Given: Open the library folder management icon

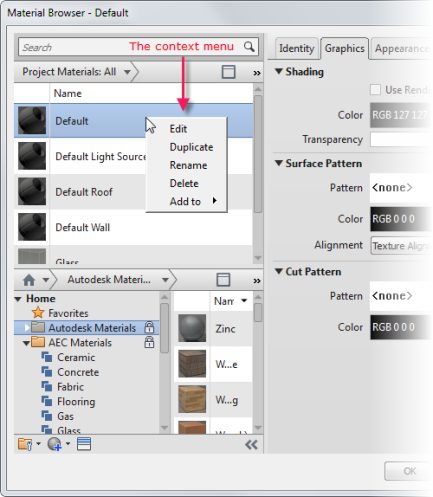Looking at the screenshot, I should pos(25,444).
